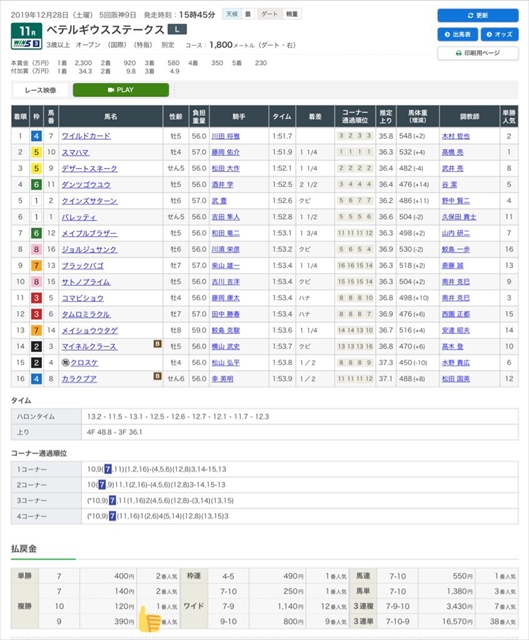Click the blue frame 4 box for ワイルドカード
The width and height of the screenshot is (529, 640).
click(x=36, y=136)
